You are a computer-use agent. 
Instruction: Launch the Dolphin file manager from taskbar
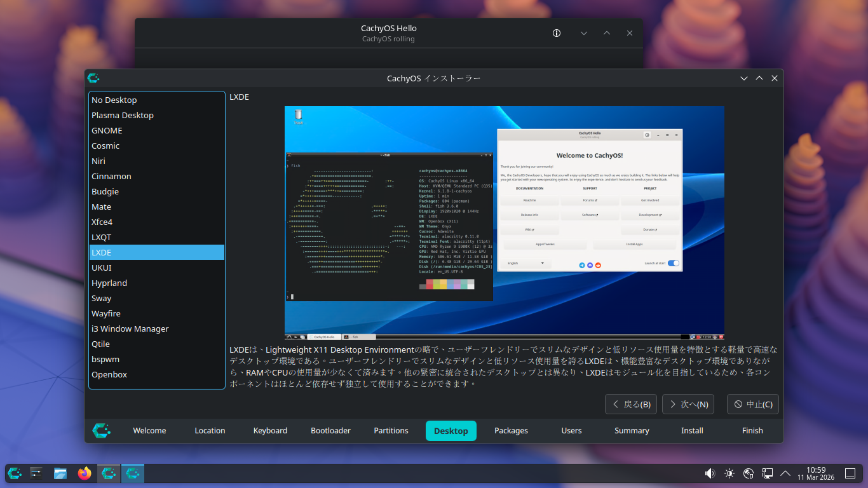point(60,473)
